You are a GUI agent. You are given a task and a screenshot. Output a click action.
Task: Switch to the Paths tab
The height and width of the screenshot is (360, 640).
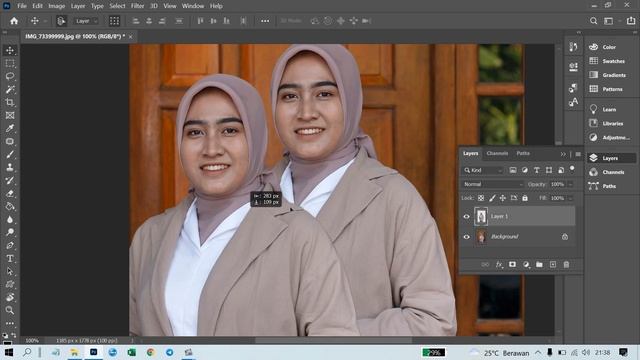point(523,153)
